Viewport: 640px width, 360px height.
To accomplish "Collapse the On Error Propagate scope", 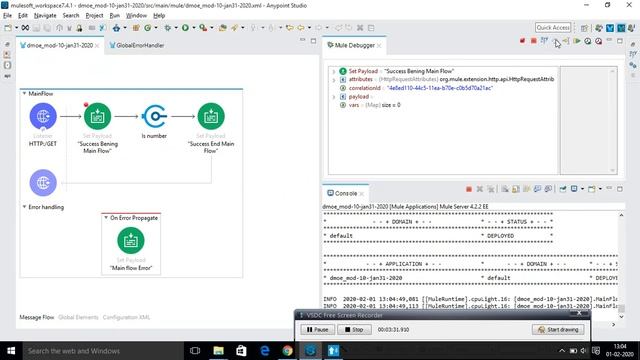I will click(106, 218).
